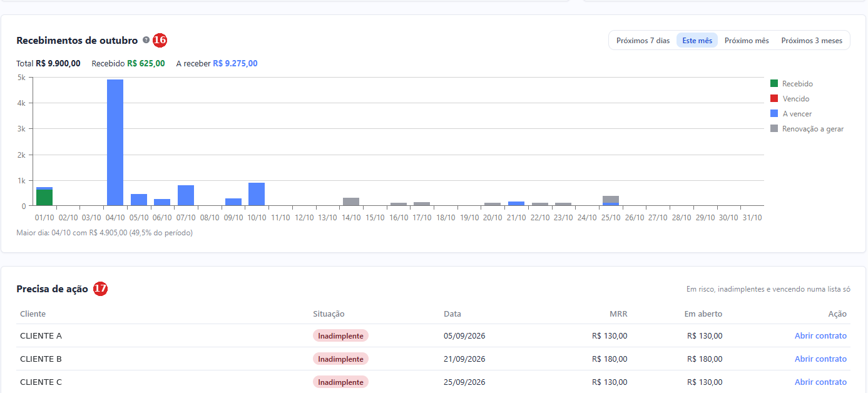Click the MRR value R$ 180,00
Viewport: 868px width, 393px height.
610,359
